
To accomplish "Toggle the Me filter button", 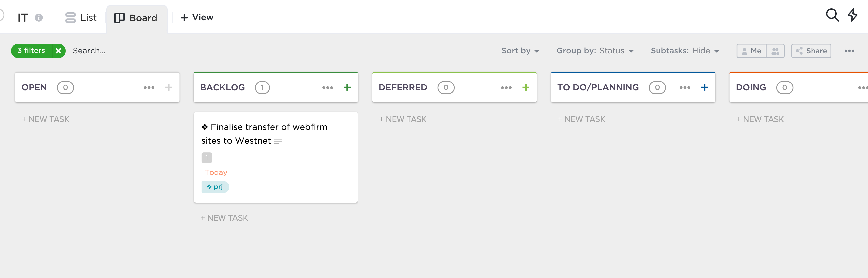I will [751, 51].
